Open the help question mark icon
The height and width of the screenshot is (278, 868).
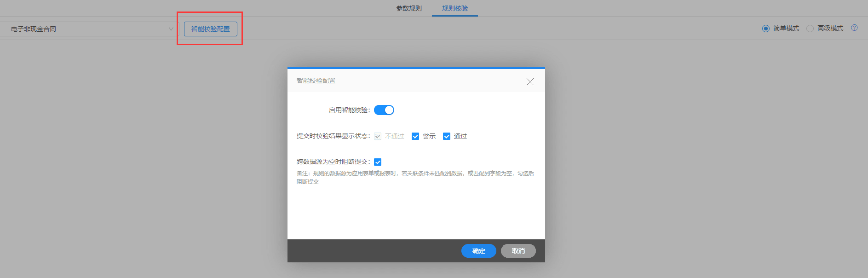[854, 28]
